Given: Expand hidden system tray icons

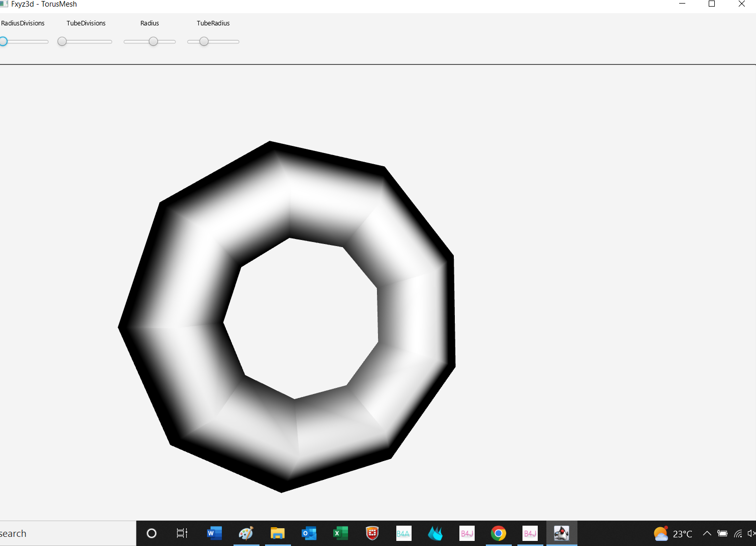Looking at the screenshot, I should tap(707, 533).
